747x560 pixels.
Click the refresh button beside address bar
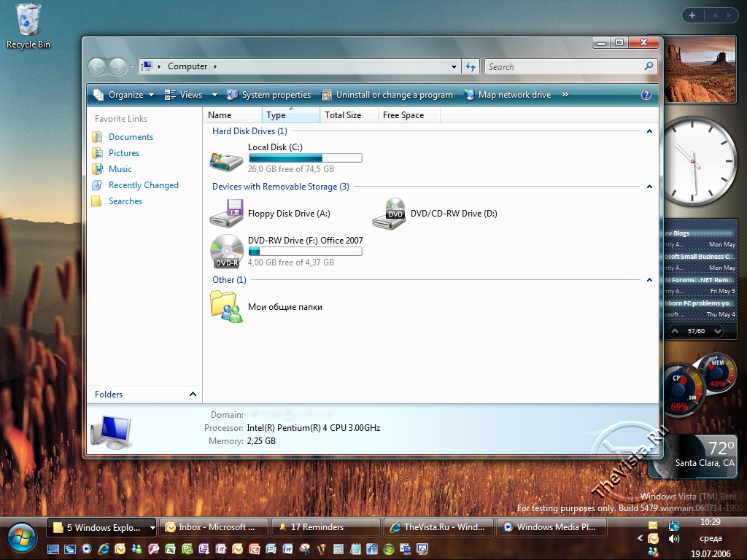(x=471, y=66)
